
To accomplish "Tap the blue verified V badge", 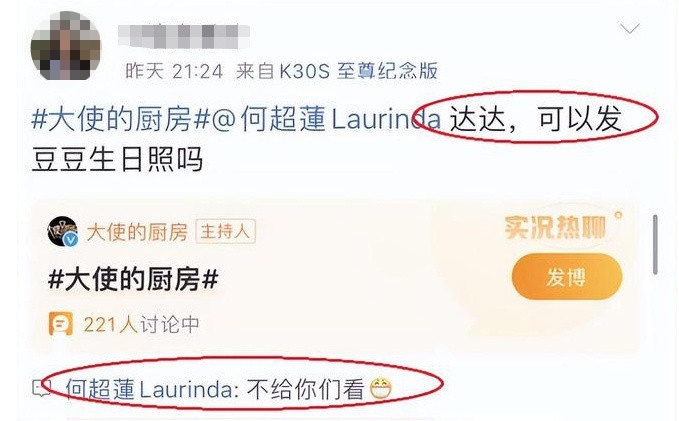I will pyautogui.click(x=71, y=239).
